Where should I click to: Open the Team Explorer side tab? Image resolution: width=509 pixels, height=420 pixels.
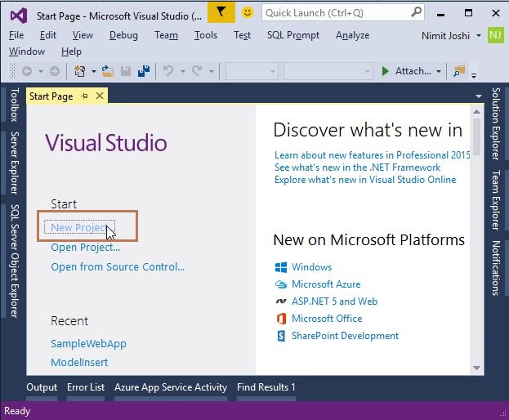pos(495,200)
